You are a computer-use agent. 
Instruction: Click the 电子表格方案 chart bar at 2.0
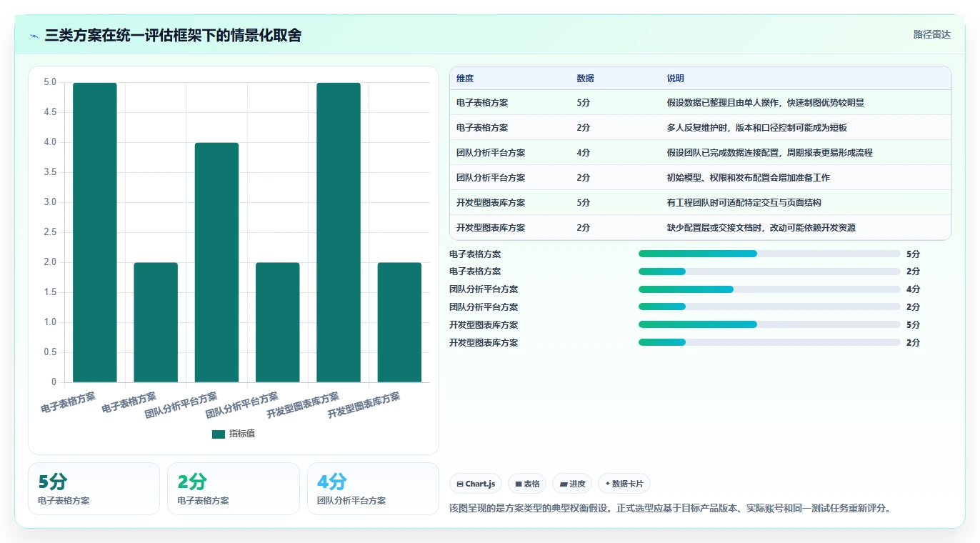coord(156,322)
